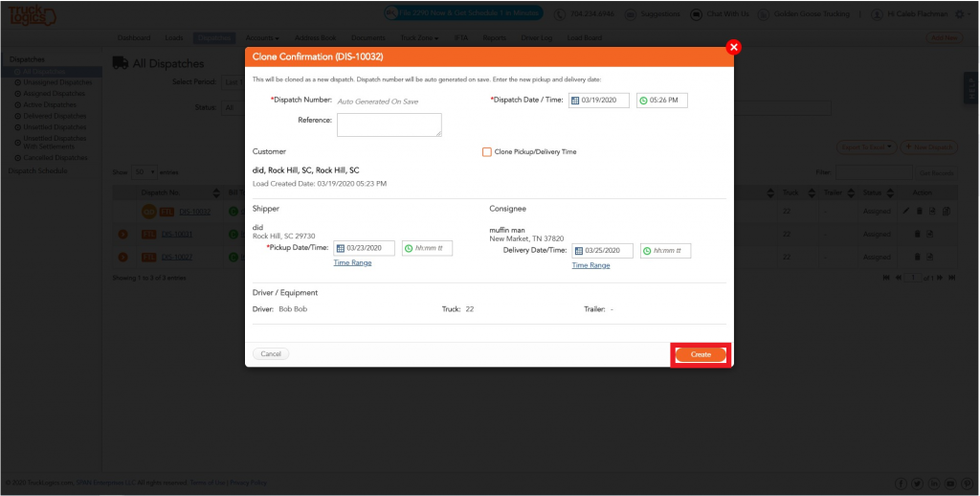Click the Suggestions icon in header
The height and width of the screenshot is (496, 980).
pyautogui.click(x=630, y=13)
